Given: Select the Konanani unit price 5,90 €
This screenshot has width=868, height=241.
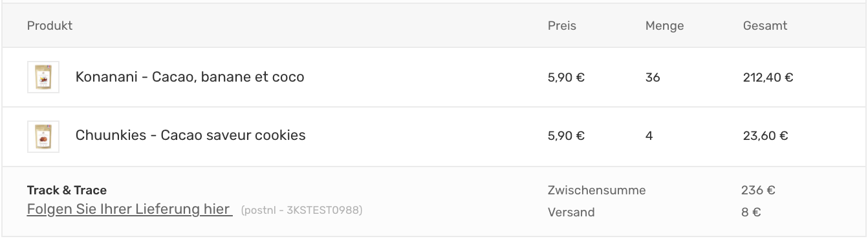Looking at the screenshot, I should pyautogui.click(x=566, y=78).
